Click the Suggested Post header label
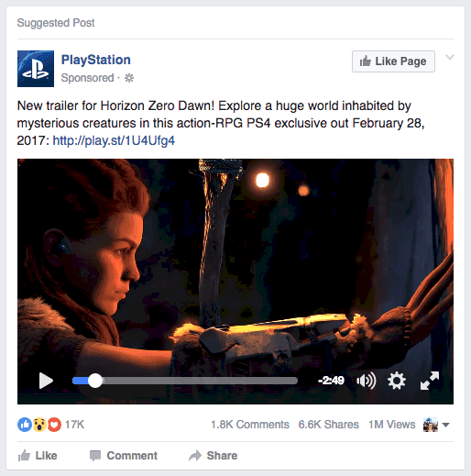Viewport: 471px width, 476px height. 56,23
